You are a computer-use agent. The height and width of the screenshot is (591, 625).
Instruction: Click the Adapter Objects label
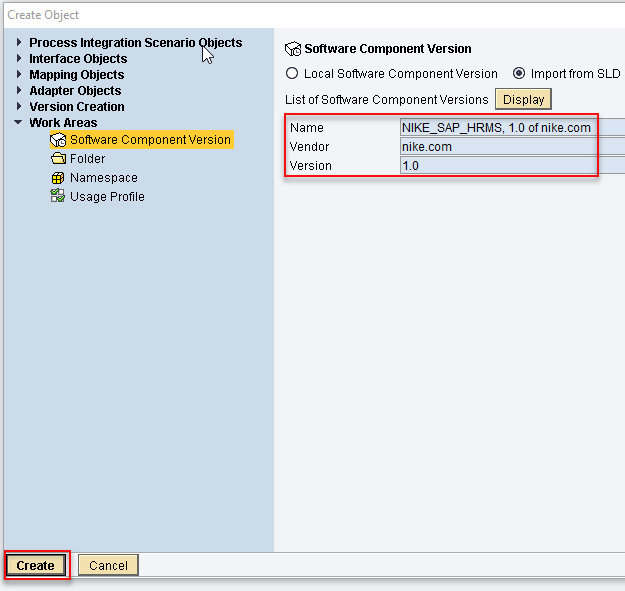tap(75, 91)
